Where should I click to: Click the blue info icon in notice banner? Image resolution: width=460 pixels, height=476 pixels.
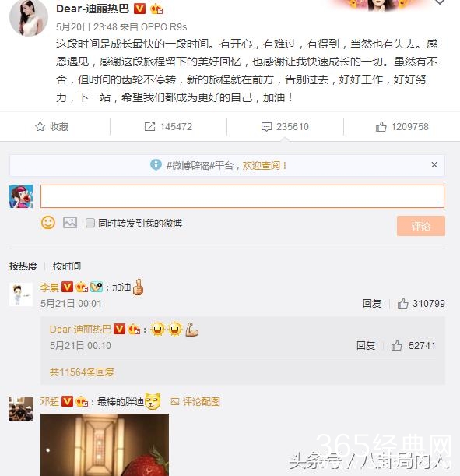tap(156, 165)
